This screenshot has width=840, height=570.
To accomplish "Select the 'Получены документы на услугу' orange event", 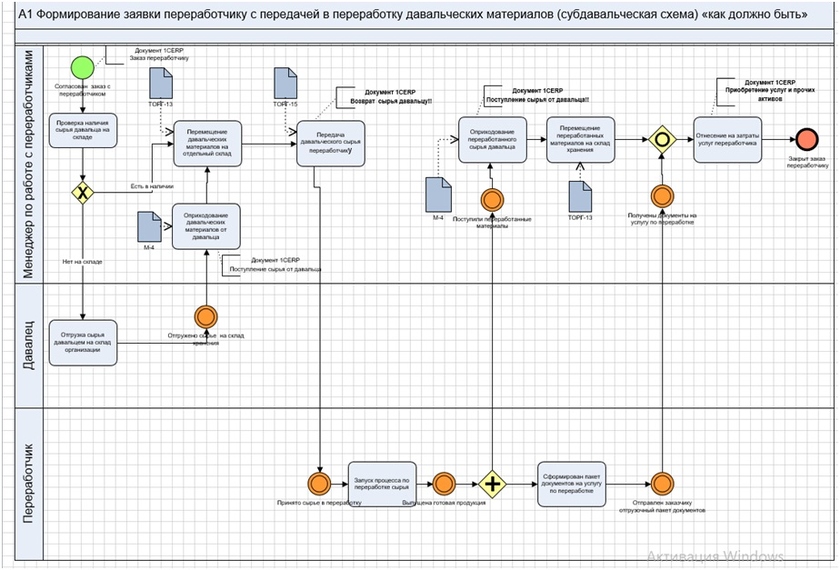I will (x=660, y=196).
